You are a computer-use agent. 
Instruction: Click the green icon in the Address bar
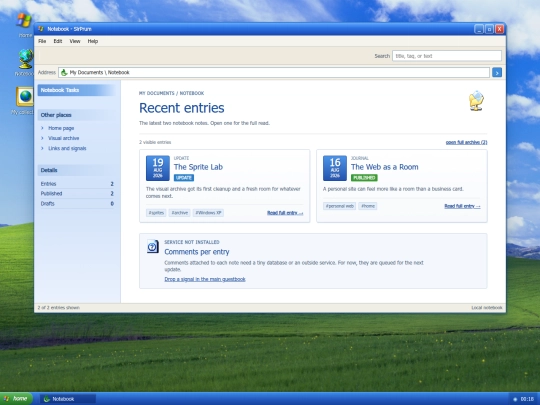tap(64, 72)
